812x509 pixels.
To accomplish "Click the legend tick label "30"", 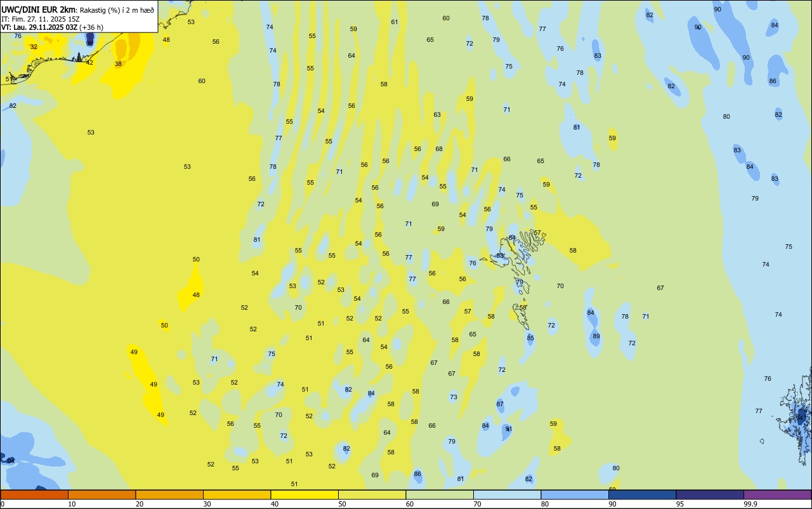I will click(207, 504).
